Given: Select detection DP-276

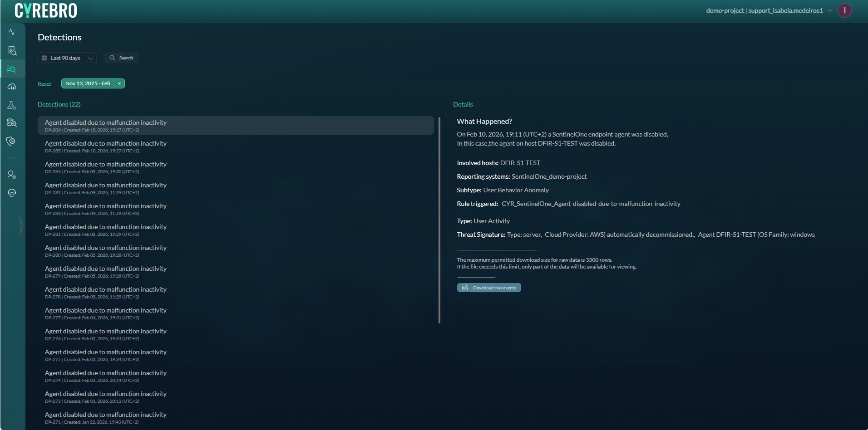Looking at the screenshot, I should point(236,334).
